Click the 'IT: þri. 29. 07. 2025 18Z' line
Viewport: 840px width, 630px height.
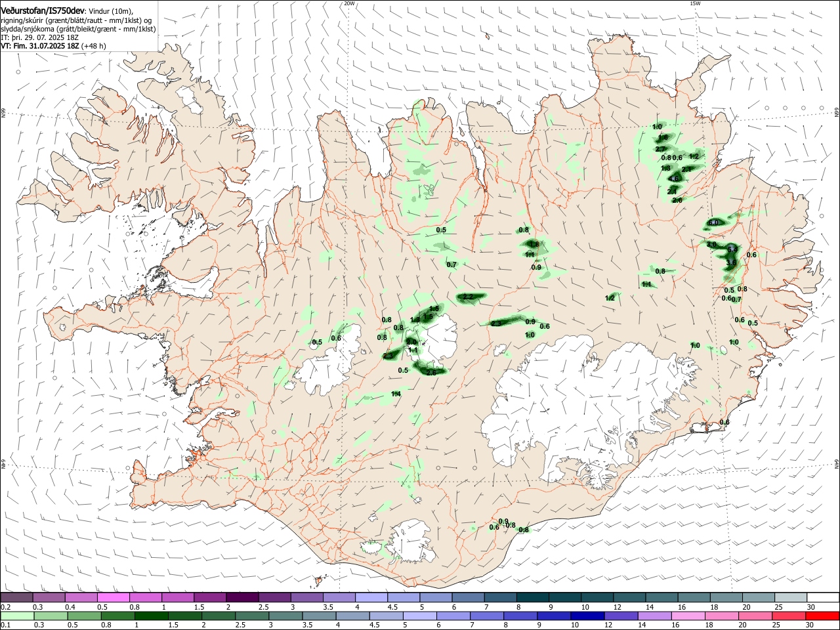pos(40,37)
